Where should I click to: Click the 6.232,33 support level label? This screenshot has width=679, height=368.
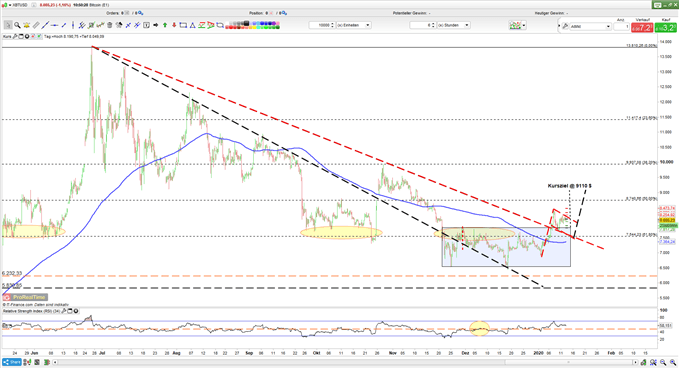tap(12, 273)
